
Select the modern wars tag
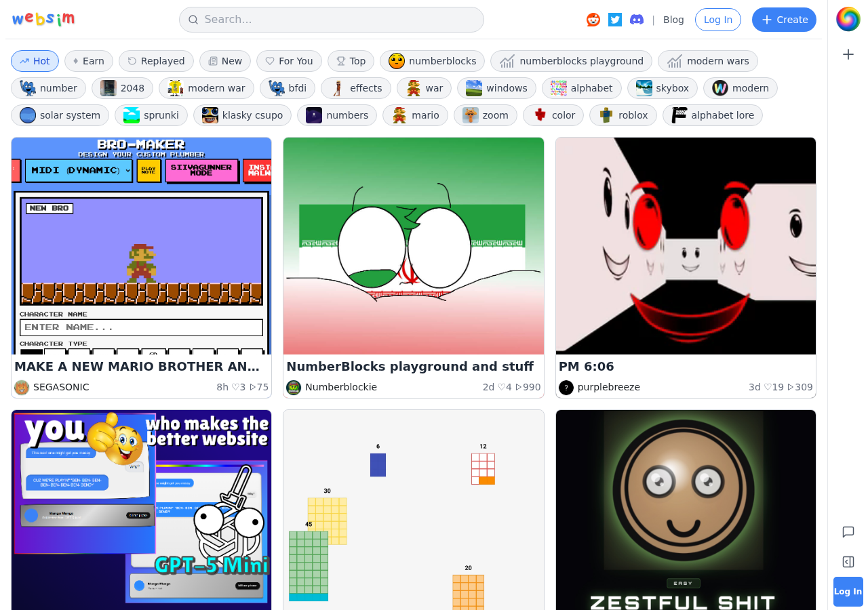coord(708,61)
